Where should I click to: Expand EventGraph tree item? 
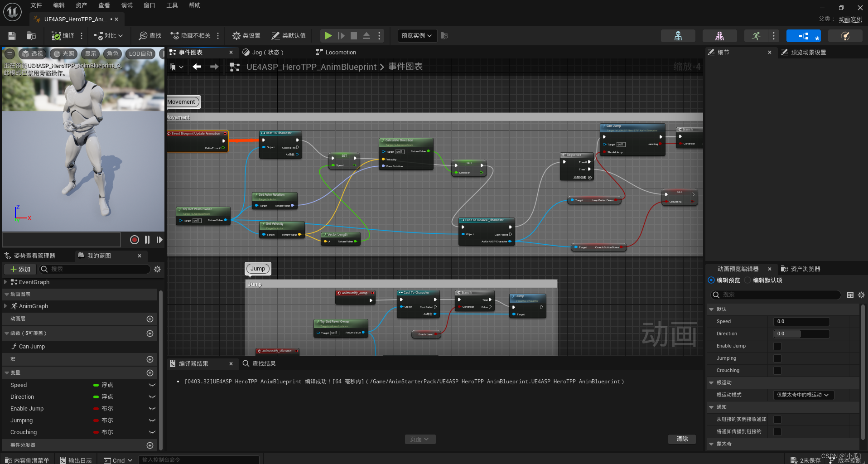pos(6,282)
